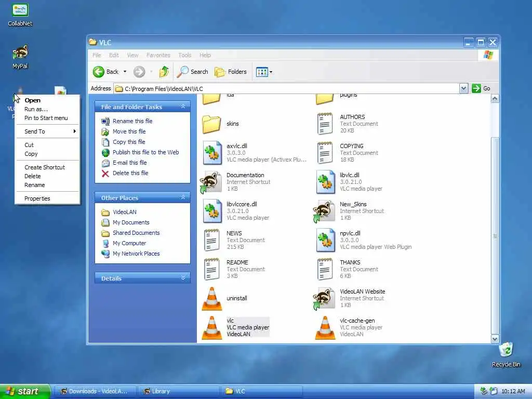This screenshot has width=532, height=399.
Task: Select the vlc-cache-gen file
Action: tap(349, 327)
